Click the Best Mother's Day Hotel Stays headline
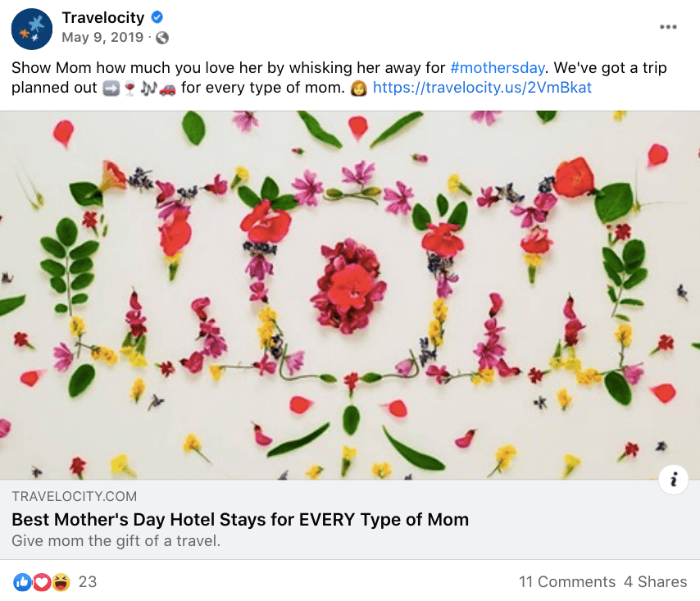The image size is (700, 601). (240, 520)
